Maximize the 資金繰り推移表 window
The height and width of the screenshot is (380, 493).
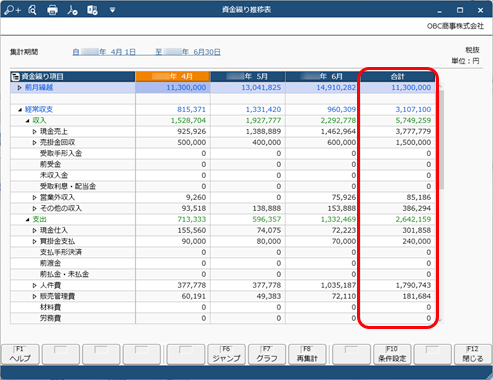click(460, 10)
